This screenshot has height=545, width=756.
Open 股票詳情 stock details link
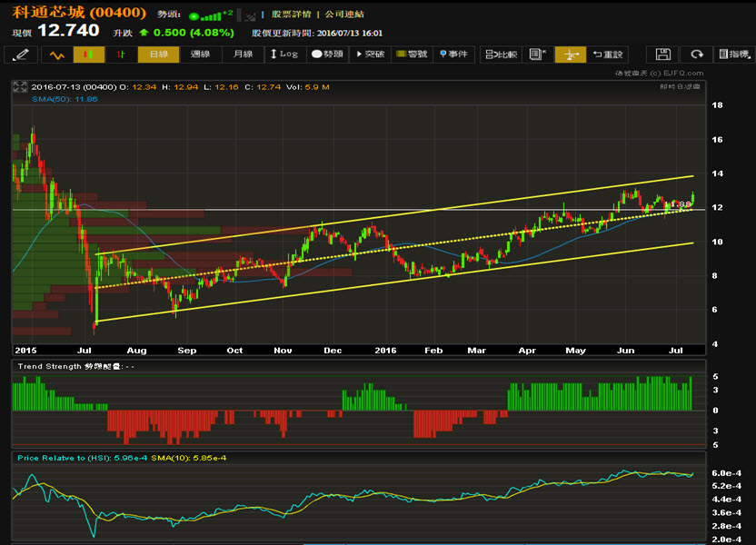tap(291, 15)
